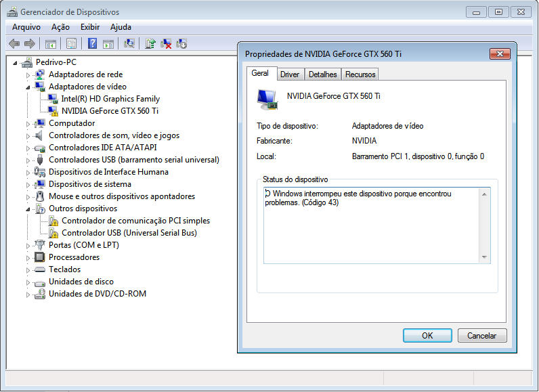Viewport: 539px width, 392px height.
Task: Click the Processadores chip icon
Action: [x=40, y=257]
